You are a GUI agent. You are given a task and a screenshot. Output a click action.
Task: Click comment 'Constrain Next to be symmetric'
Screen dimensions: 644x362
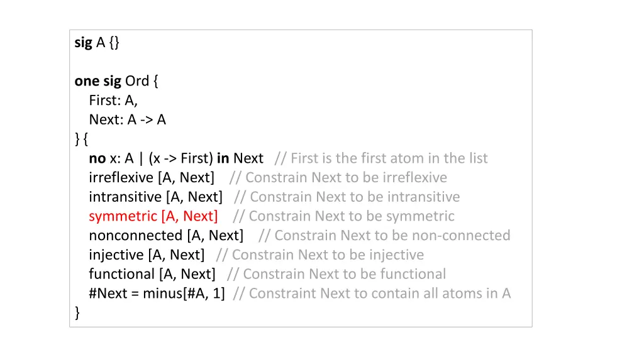pos(343,216)
